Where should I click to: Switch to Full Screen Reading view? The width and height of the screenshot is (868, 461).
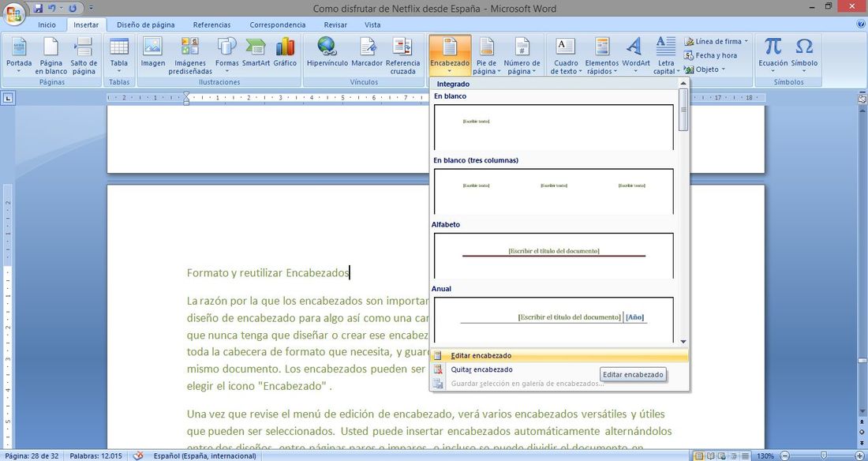(x=709, y=456)
